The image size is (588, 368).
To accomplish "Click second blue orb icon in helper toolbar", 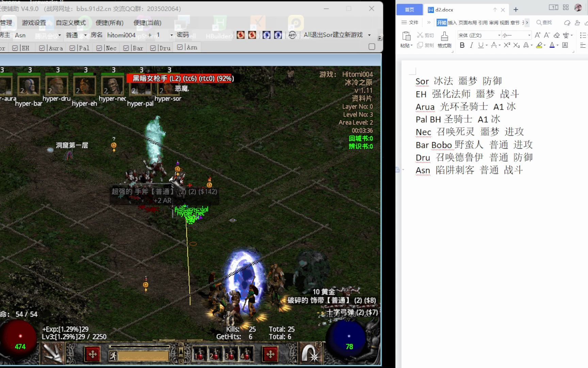I will (278, 35).
